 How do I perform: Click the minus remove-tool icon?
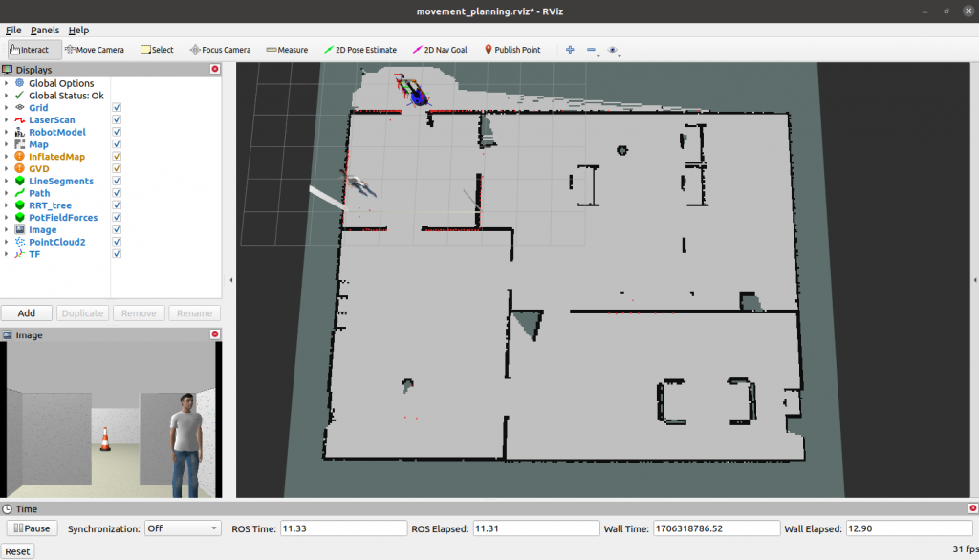point(591,50)
